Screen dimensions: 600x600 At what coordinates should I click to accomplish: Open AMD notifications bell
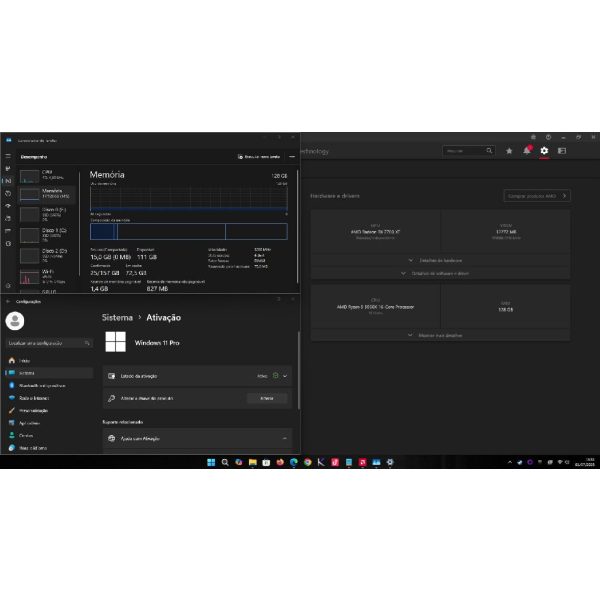point(526,151)
